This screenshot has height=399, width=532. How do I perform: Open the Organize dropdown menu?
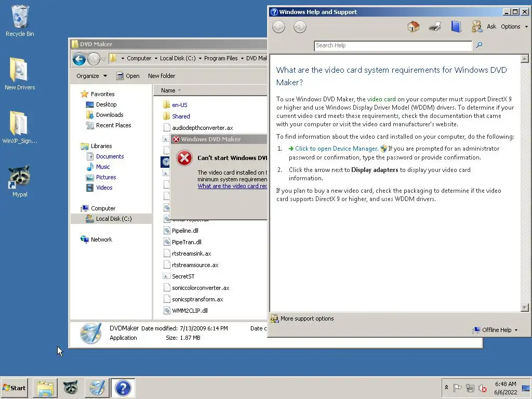point(91,76)
